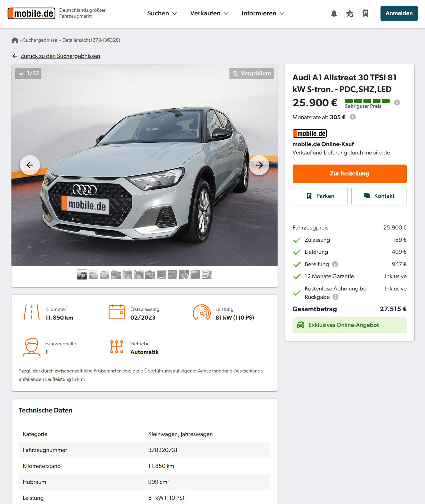This screenshot has height=504, width=425.
Task: Park this vehicle with Parken button
Action: pos(320,196)
